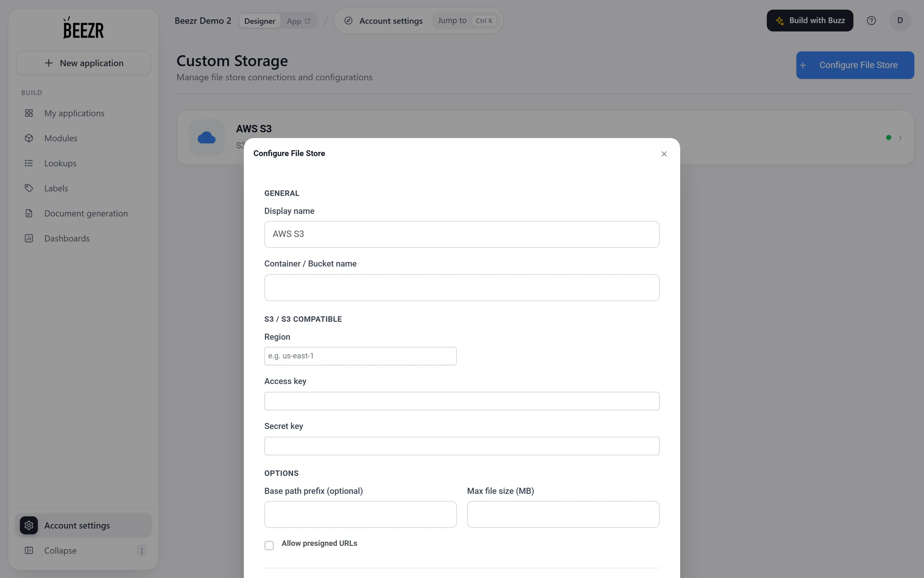Click the Beezr logo
Image resolution: width=924 pixels, height=578 pixels.
click(83, 28)
